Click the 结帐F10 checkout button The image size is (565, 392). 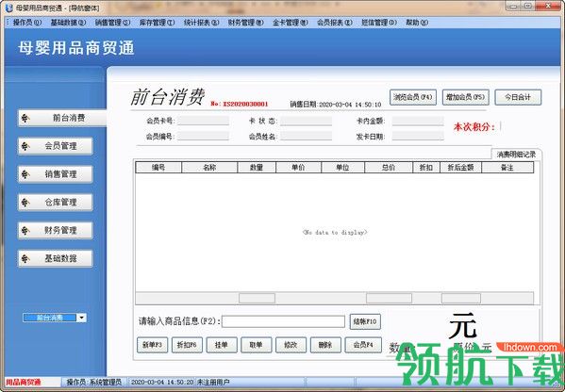coord(365,321)
